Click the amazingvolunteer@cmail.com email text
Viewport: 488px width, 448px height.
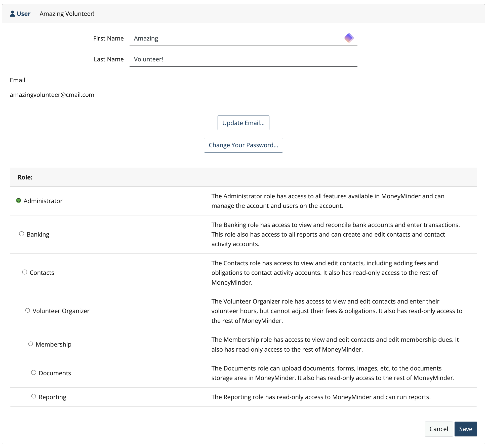(52, 95)
